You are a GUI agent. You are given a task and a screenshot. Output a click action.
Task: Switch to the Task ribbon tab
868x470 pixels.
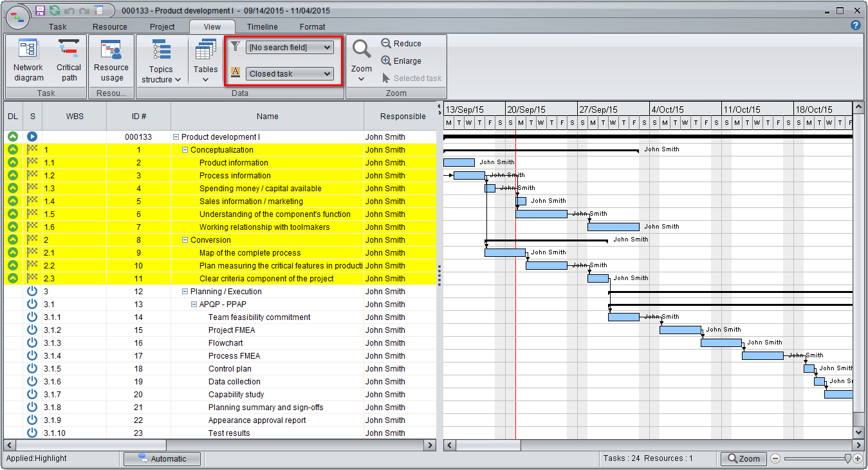click(x=57, y=27)
